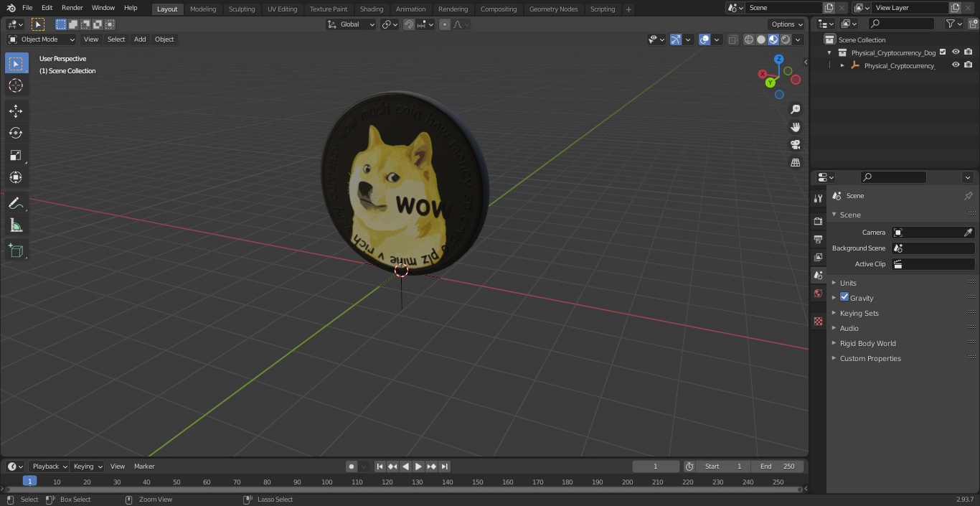Screen dimensions: 980x506
Task: Expand the Keying Sets panel
Action: pos(859,313)
